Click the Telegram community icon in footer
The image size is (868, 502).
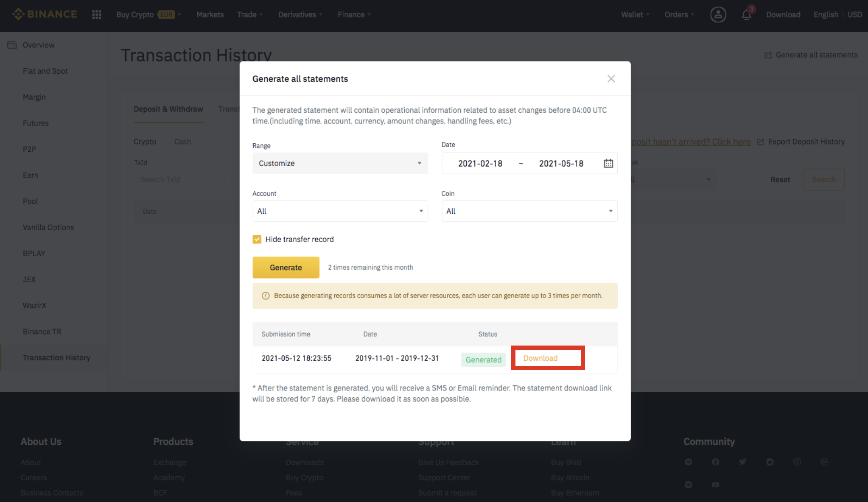[x=688, y=462]
